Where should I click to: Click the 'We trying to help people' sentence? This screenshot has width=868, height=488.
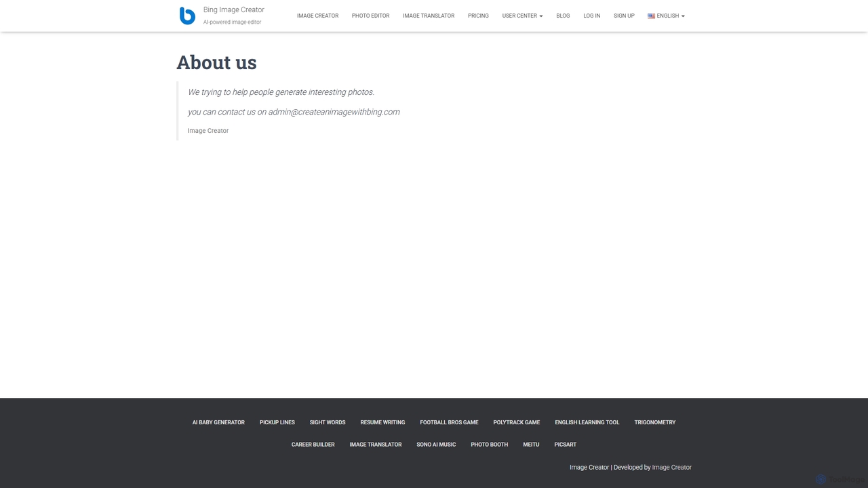pyautogui.click(x=281, y=92)
